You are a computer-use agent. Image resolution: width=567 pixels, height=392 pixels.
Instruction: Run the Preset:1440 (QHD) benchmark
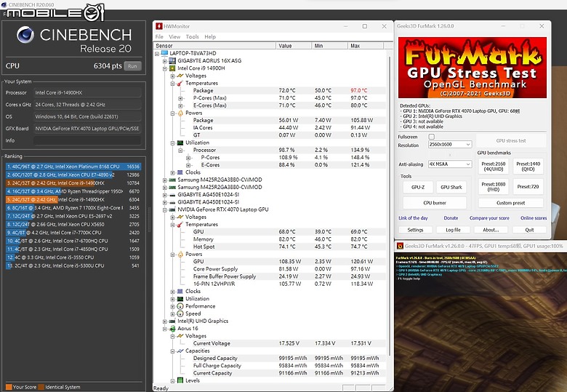click(x=528, y=167)
